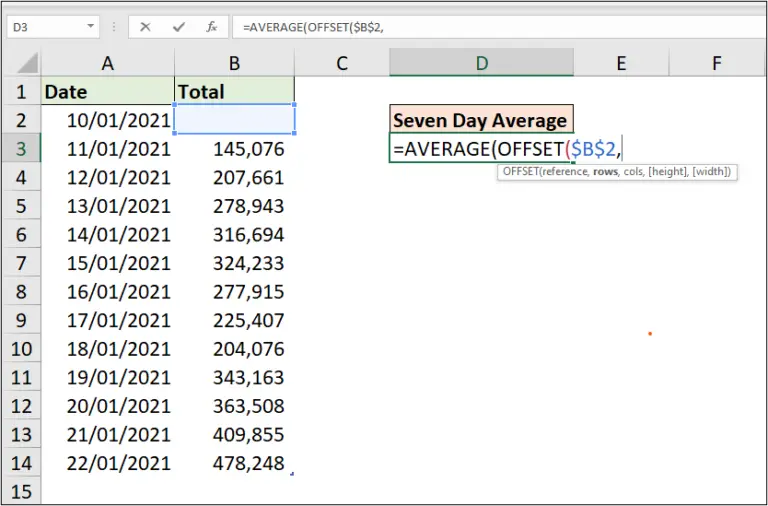Select row 3 header
The height and width of the screenshot is (506, 768).
coord(21,148)
